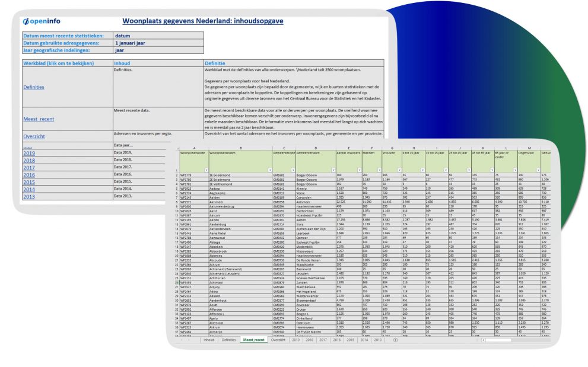Select the 'datum' value cell
The height and width of the screenshot is (367, 588).
(x=158, y=36)
